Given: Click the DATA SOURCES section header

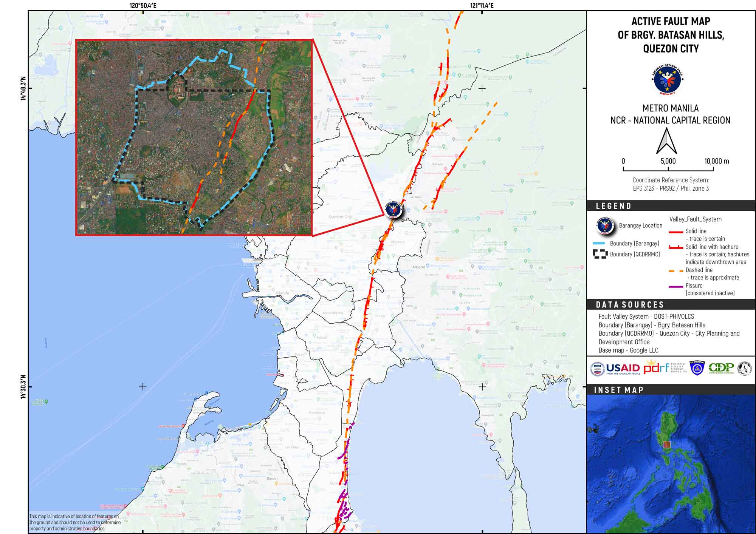Looking at the screenshot, I should point(630,304).
